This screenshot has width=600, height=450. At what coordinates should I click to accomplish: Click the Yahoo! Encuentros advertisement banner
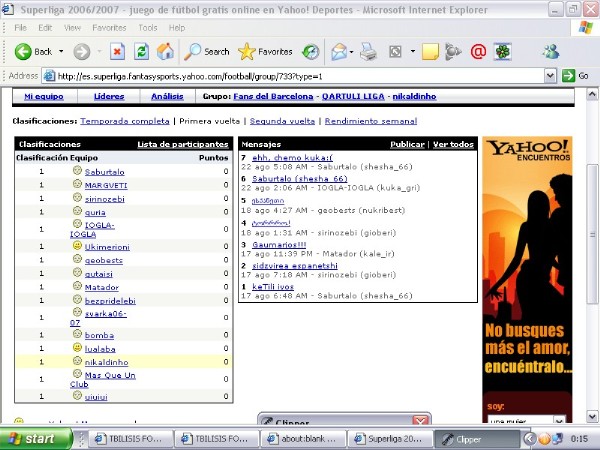click(x=527, y=279)
